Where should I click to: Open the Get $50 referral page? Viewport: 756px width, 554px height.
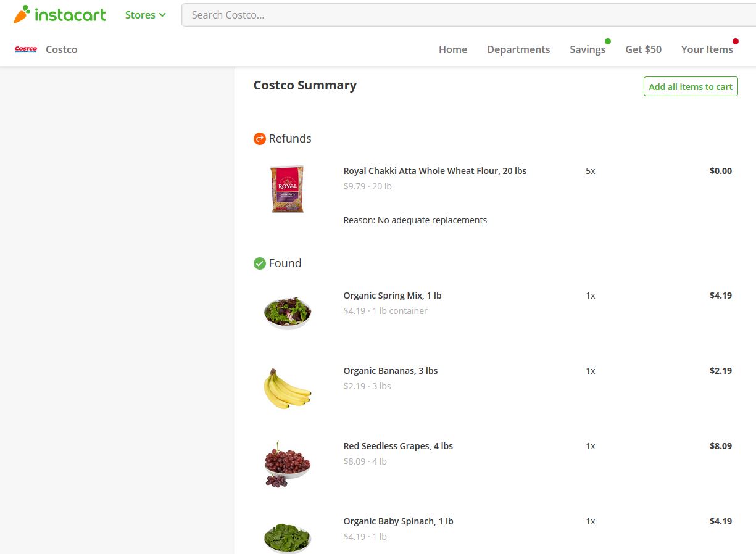(x=643, y=49)
